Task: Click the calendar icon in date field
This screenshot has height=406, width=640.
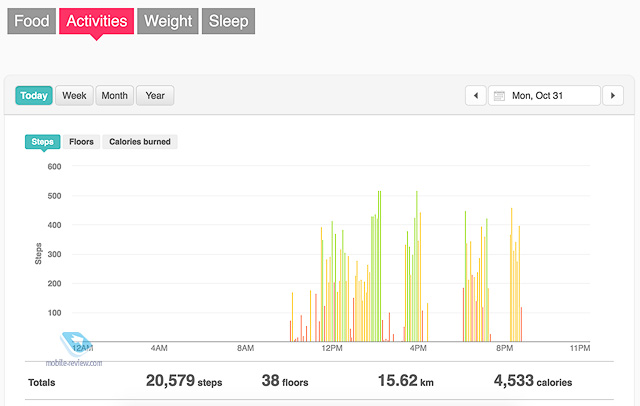Action: click(499, 96)
